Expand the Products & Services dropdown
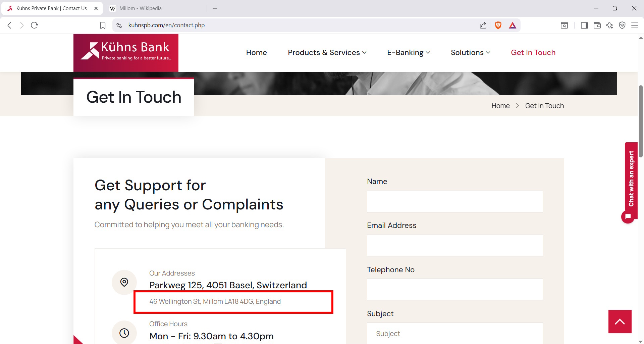The image size is (644, 344). [x=327, y=53]
